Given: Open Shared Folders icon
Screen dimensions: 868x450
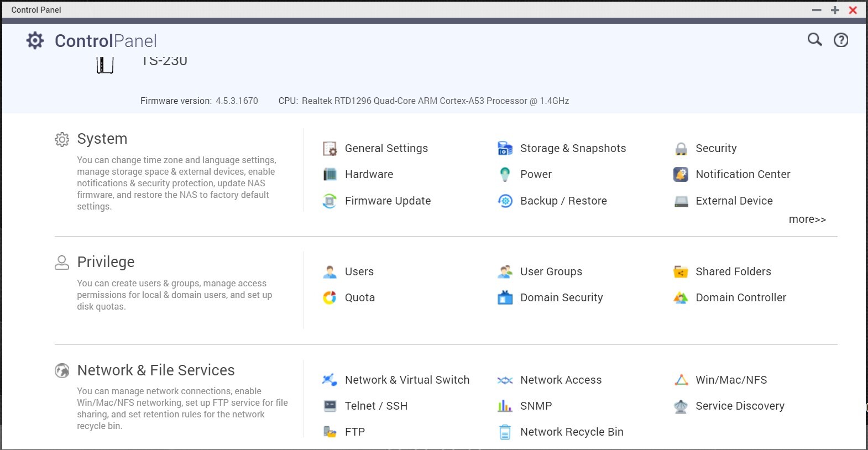Looking at the screenshot, I should coord(681,271).
